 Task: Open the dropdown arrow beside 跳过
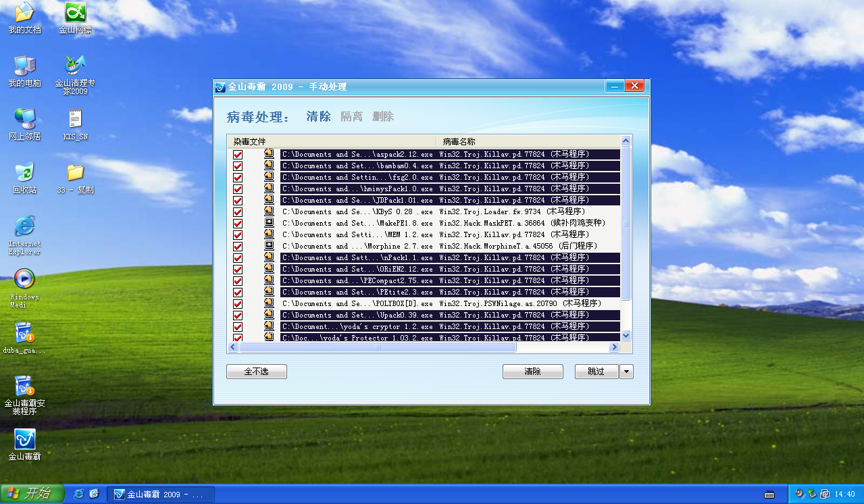[x=626, y=372]
